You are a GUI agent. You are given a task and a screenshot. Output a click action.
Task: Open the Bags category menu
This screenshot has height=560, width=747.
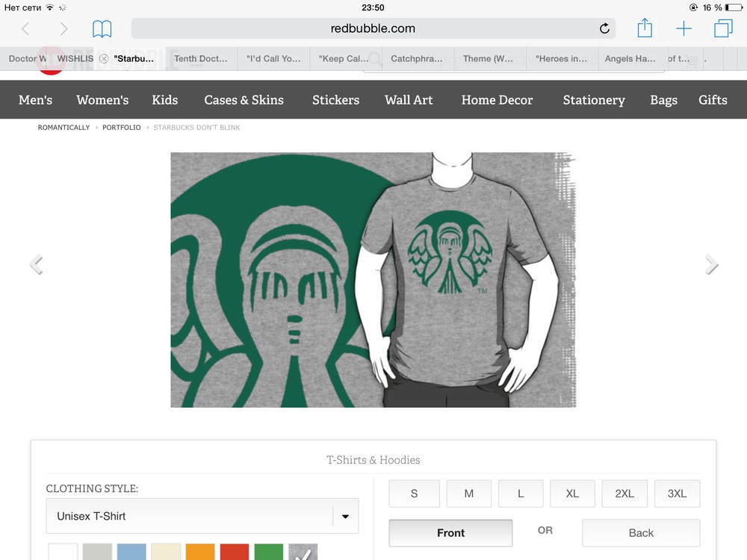point(663,100)
